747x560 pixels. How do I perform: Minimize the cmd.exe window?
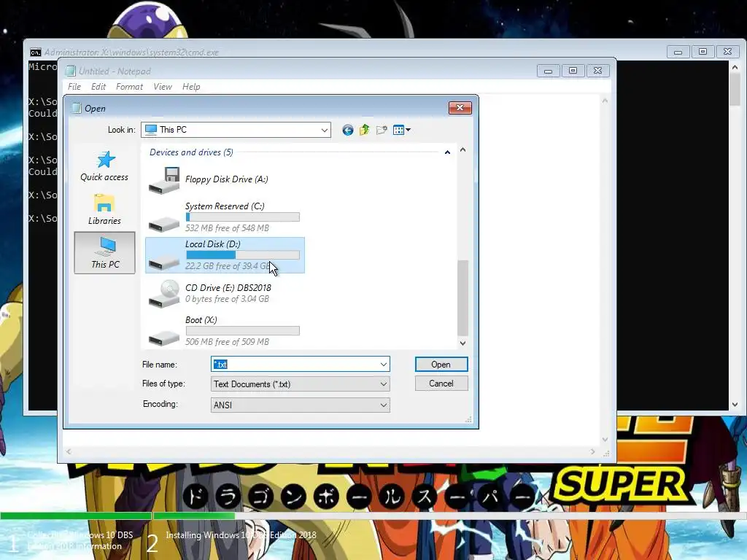pos(678,52)
